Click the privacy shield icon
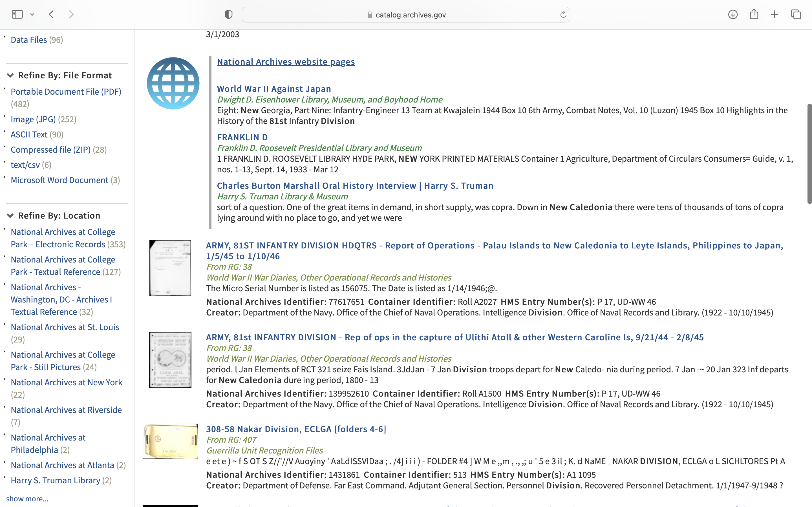The width and height of the screenshot is (812, 507). coord(228,14)
